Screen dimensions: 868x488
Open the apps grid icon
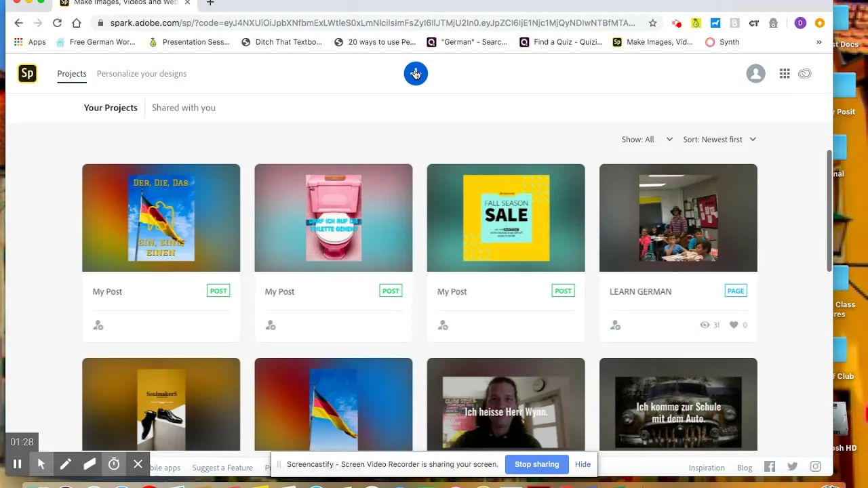tap(785, 73)
